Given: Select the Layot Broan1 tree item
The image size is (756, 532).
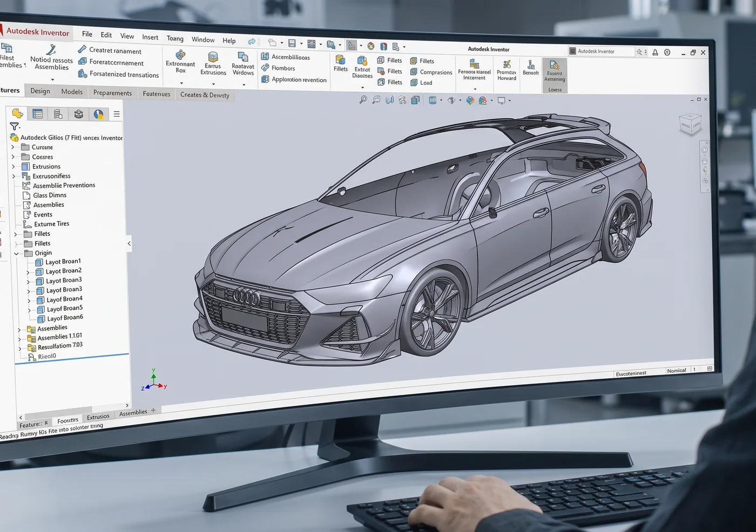Looking at the screenshot, I should [x=58, y=262].
